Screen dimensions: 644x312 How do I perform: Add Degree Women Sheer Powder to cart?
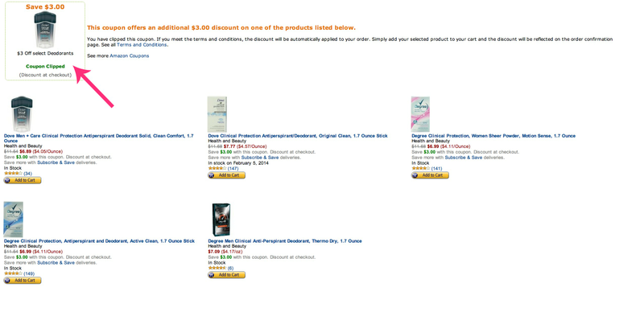[x=430, y=175]
